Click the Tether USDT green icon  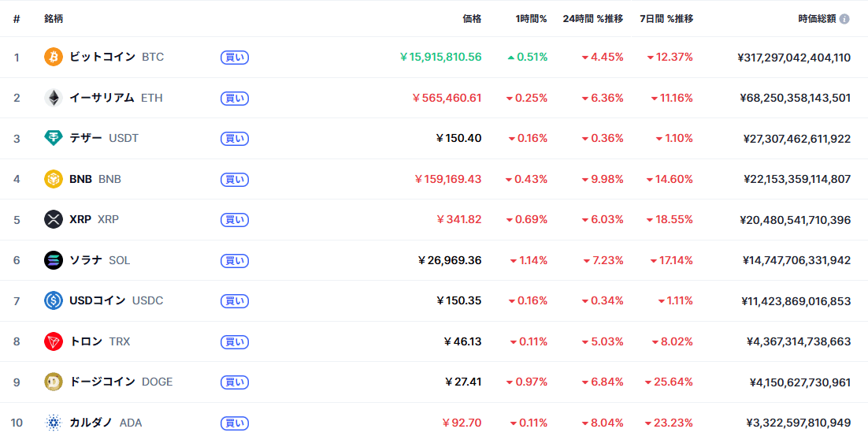[x=54, y=139]
